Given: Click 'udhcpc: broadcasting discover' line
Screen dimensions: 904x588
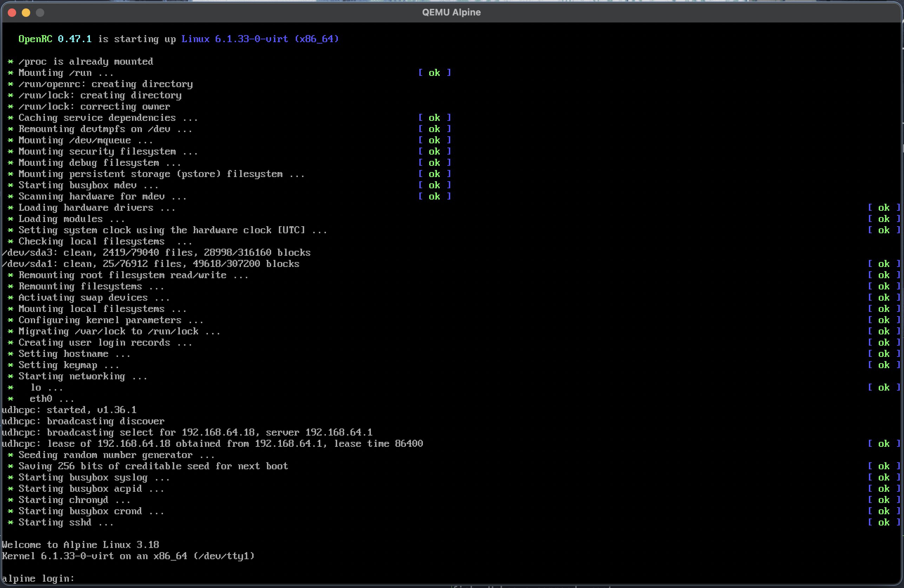Looking at the screenshot, I should 83,421.
